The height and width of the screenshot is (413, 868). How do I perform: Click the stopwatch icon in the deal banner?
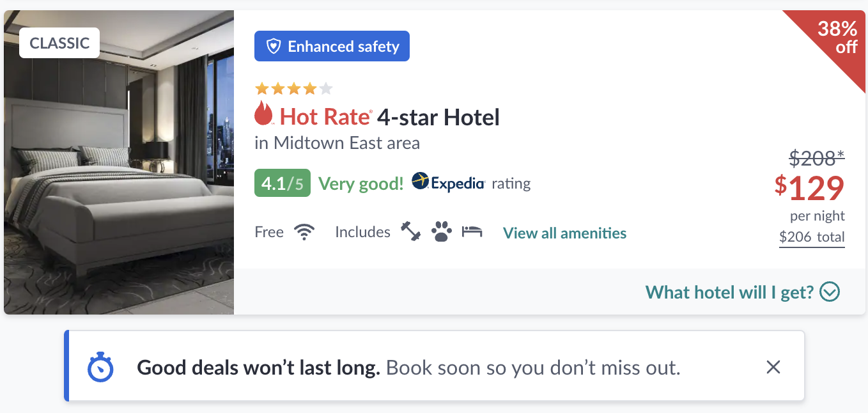click(x=100, y=367)
